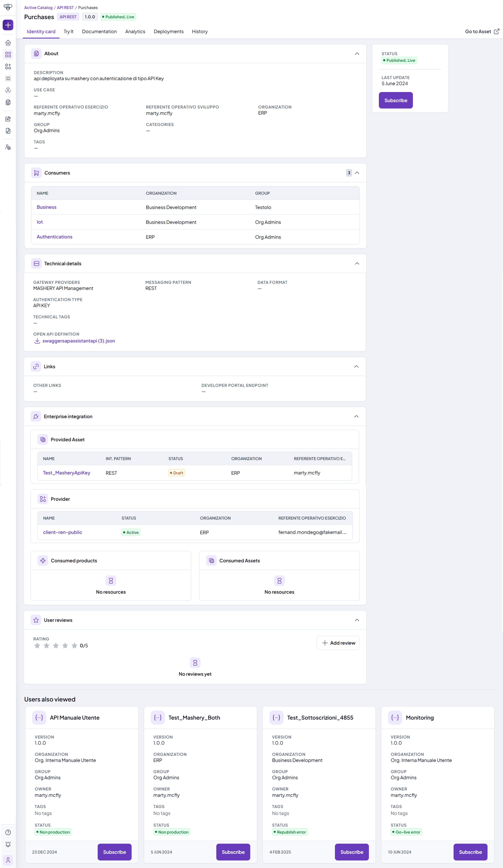503x868 pixels.
Task: Subscribe to Test_Mashery_Both card
Action: click(233, 852)
